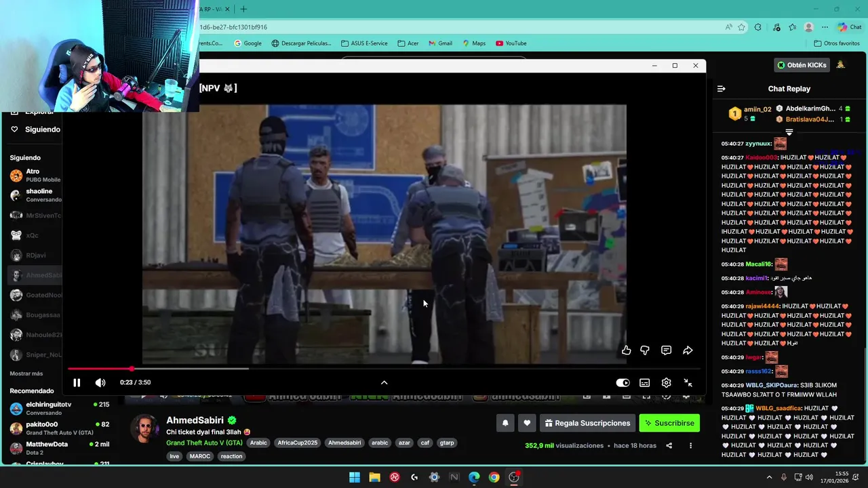868x488 pixels.
Task: Expand the chevron-up panel in the player
Action: pos(384,382)
